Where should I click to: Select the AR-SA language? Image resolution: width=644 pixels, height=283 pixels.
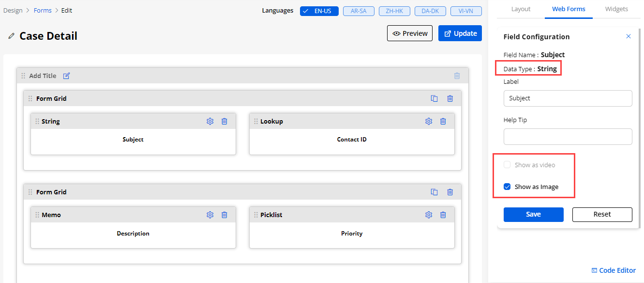pyautogui.click(x=359, y=11)
